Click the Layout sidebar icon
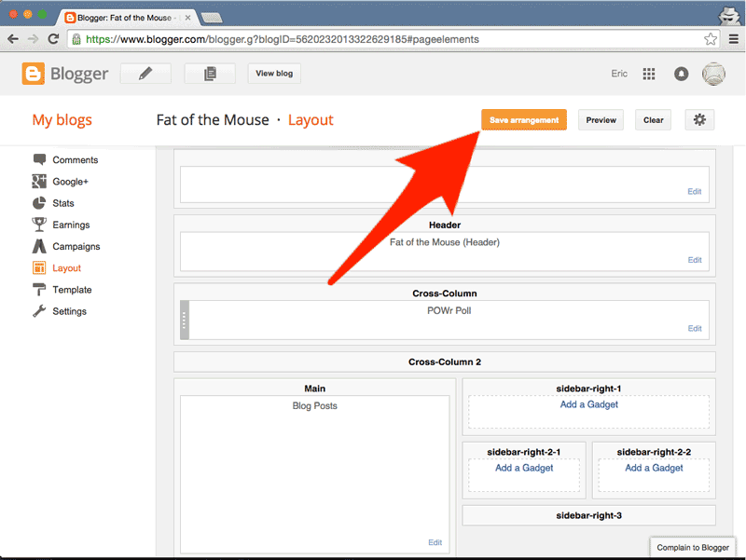 (39, 267)
